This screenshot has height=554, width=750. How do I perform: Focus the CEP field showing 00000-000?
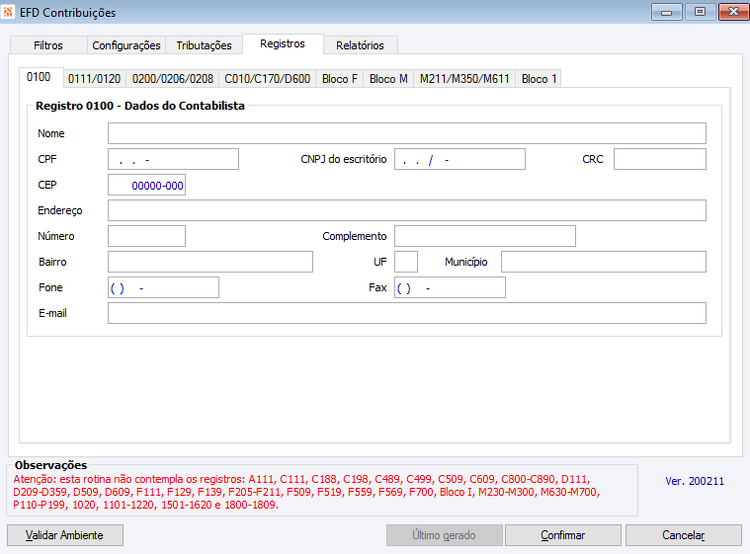coord(147,185)
